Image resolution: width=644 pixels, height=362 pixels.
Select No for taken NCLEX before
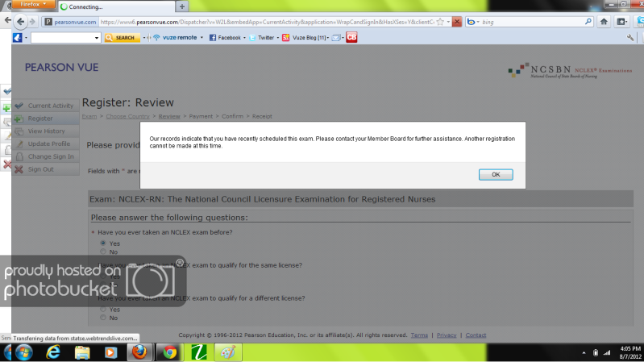coord(103,252)
